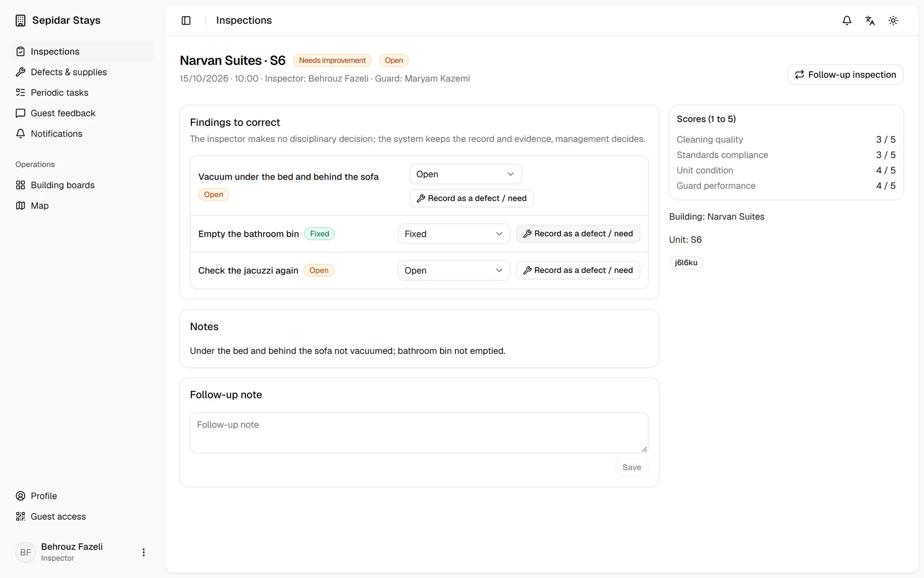The height and width of the screenshot is (578, 924).
Task: Open Periodic tasks page
Action: point(82,92)
